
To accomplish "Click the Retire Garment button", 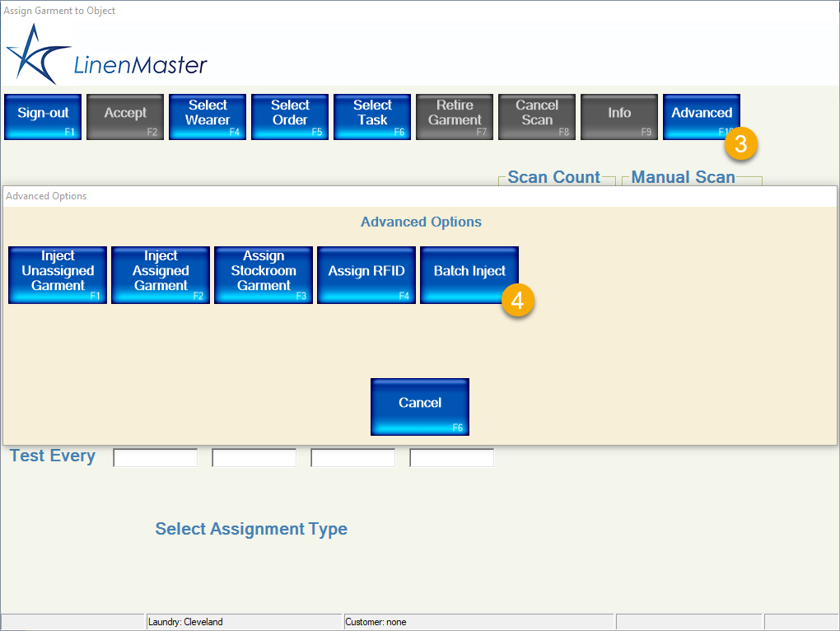I will (x=455, y=116).
